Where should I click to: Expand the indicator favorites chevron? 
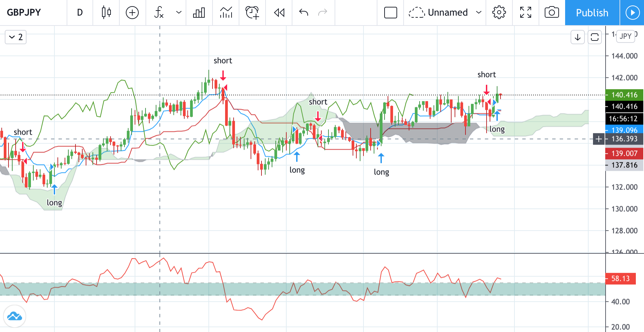point(179,13)
